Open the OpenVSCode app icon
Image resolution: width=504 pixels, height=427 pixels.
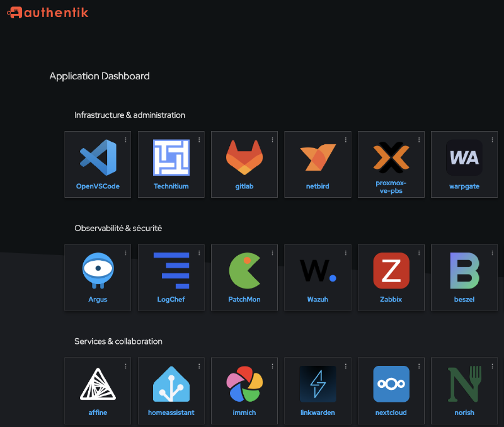click(98, 157)
